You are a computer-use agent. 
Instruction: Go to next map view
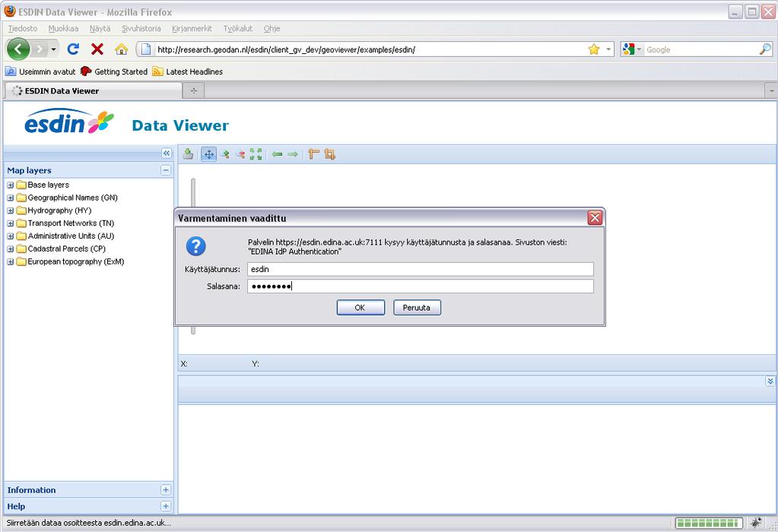[293, 154]
